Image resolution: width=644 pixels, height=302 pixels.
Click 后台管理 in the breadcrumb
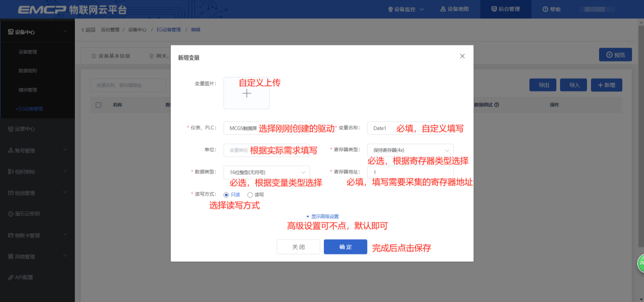point(110,30)
